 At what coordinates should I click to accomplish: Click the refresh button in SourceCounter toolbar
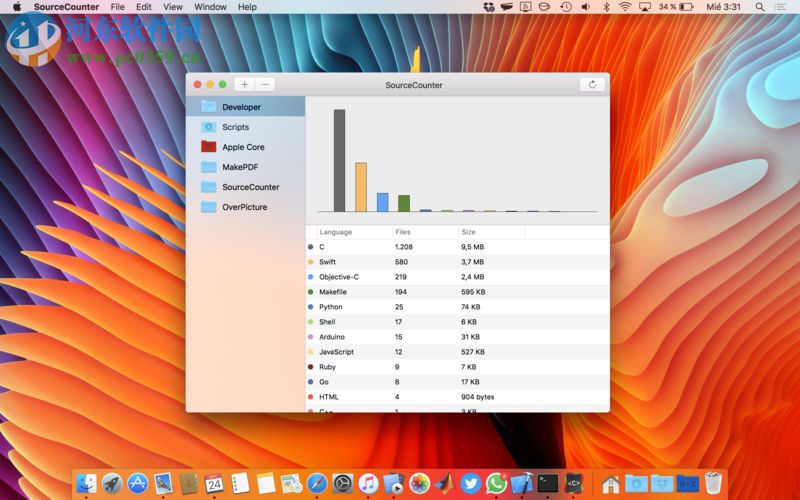point(592,85)
